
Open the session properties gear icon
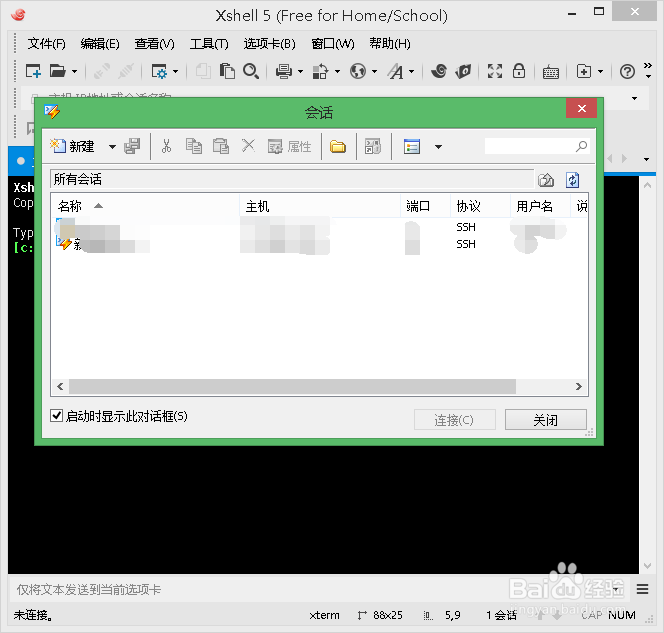(159, 72)
